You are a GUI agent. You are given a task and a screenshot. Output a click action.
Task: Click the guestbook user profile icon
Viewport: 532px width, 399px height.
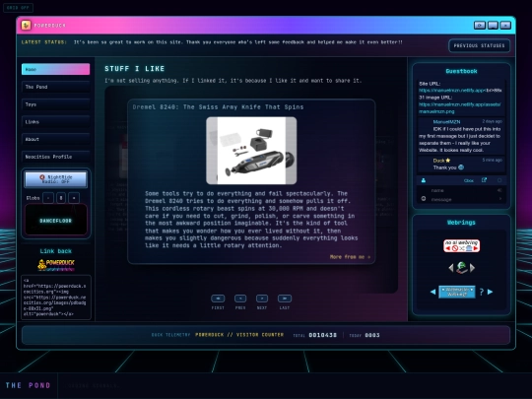click(424, 180)
